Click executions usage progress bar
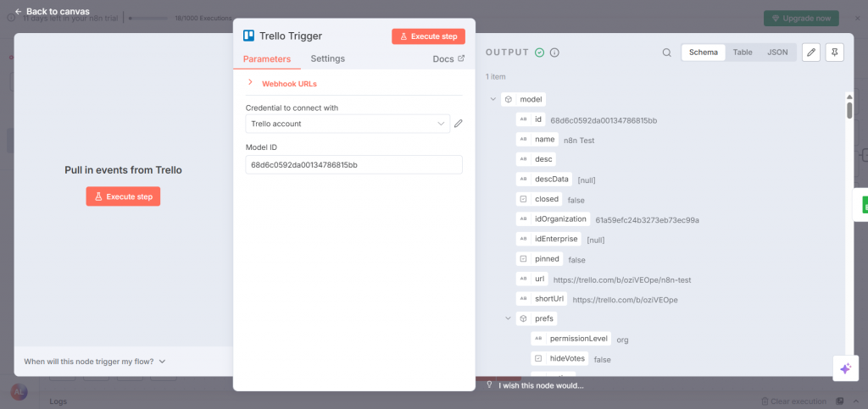The image size is (868, 409). pos(147,19)
